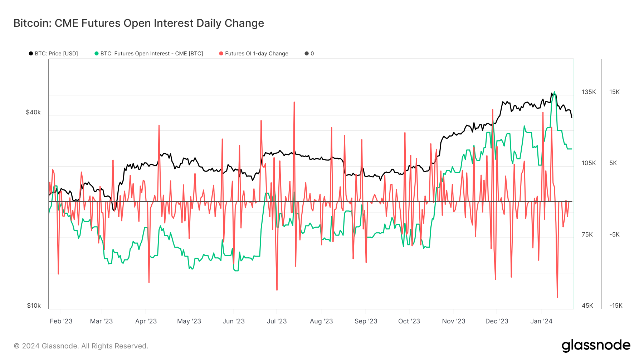Toggle the BTC: Price [USD] legend label
This screenshot has width=644, height=362.
pos(56,54)
